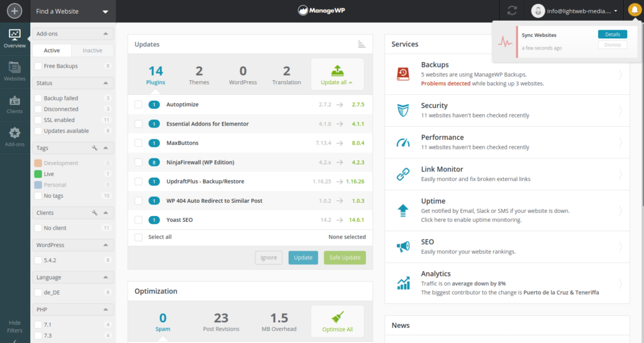Click the SEO megaphone icon

tap(403, 246)
